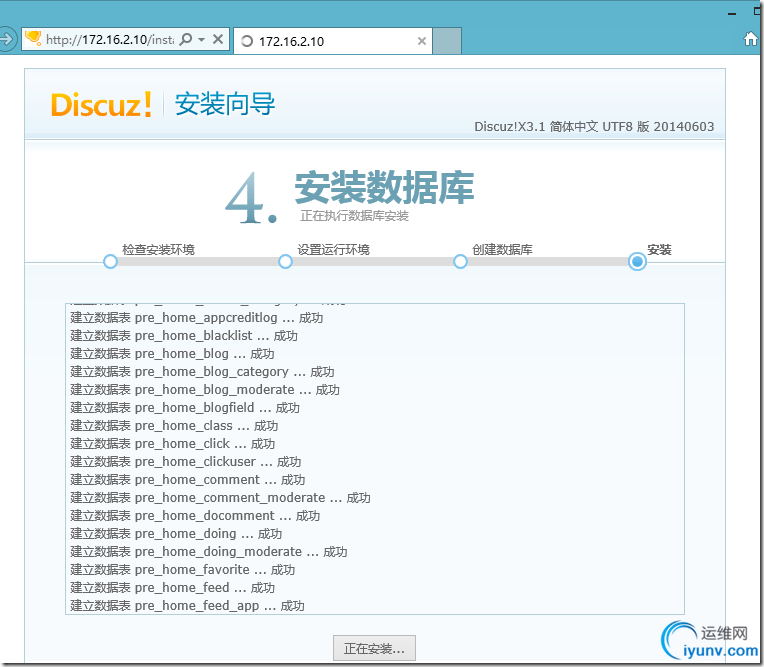Screen dimensions: 764x667
Task: Click the pre_home_click ... 成功 log line
Action: coord(172,444)
